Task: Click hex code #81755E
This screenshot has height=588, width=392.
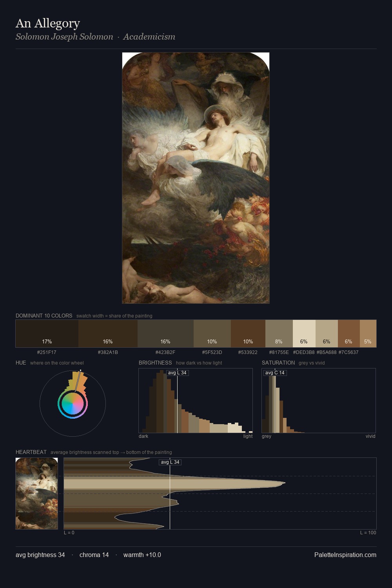Action: point(279,352)
